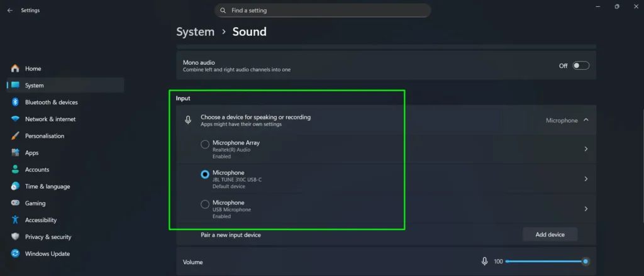Click the Accessibility figure icon

[15, 220]
